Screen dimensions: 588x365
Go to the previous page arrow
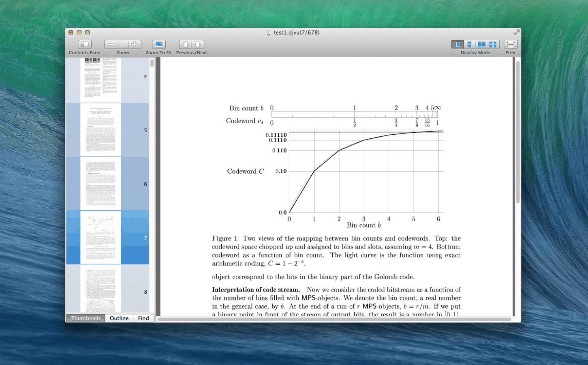[x=185, y=44]
